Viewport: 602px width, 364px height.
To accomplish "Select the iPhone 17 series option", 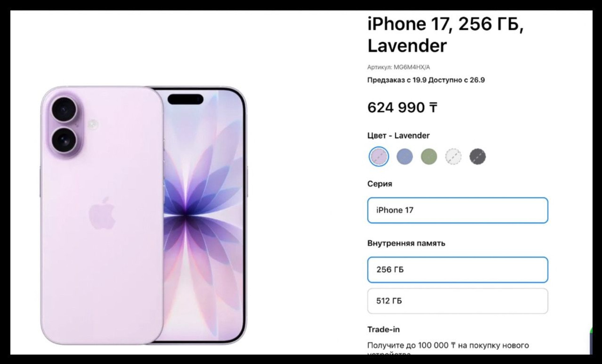I will pyautogui.click(x=457, y=210).
